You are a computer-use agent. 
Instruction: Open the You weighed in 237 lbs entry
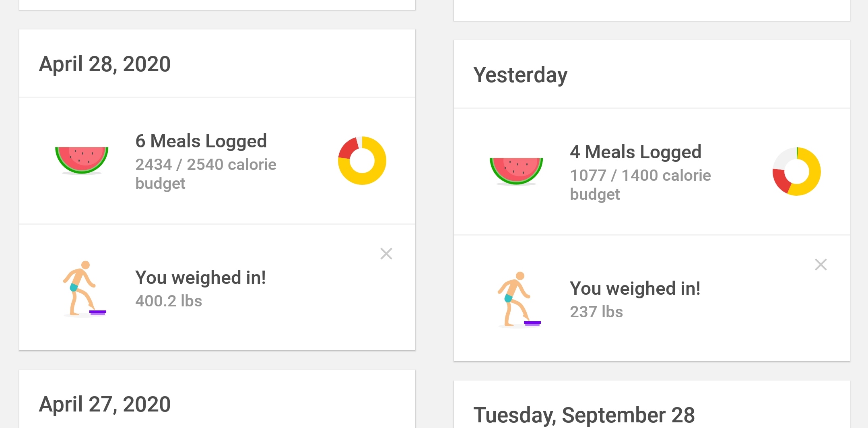click(652, 298)
